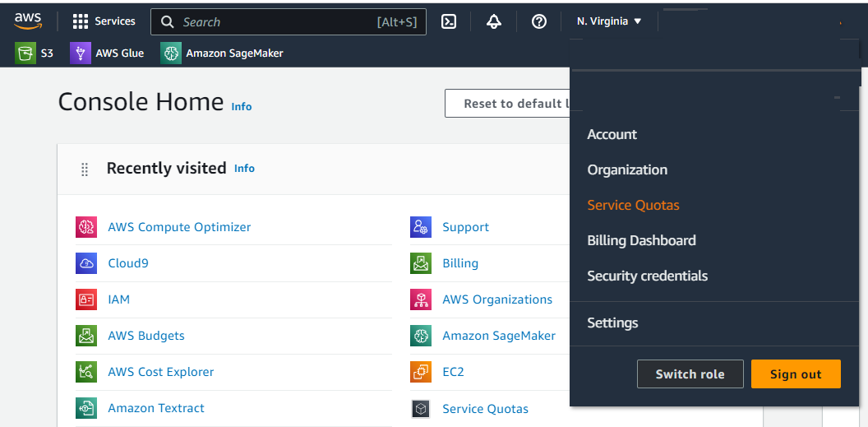Viewport: 868px width, 427px height.
Task: Select Organization in the user menu
Action: [627, 169]
